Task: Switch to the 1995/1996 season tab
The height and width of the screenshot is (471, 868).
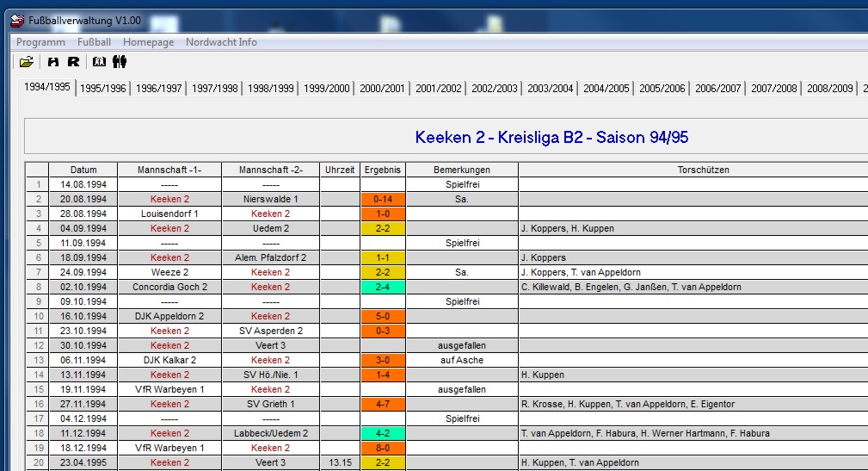Action: [103, 89]
